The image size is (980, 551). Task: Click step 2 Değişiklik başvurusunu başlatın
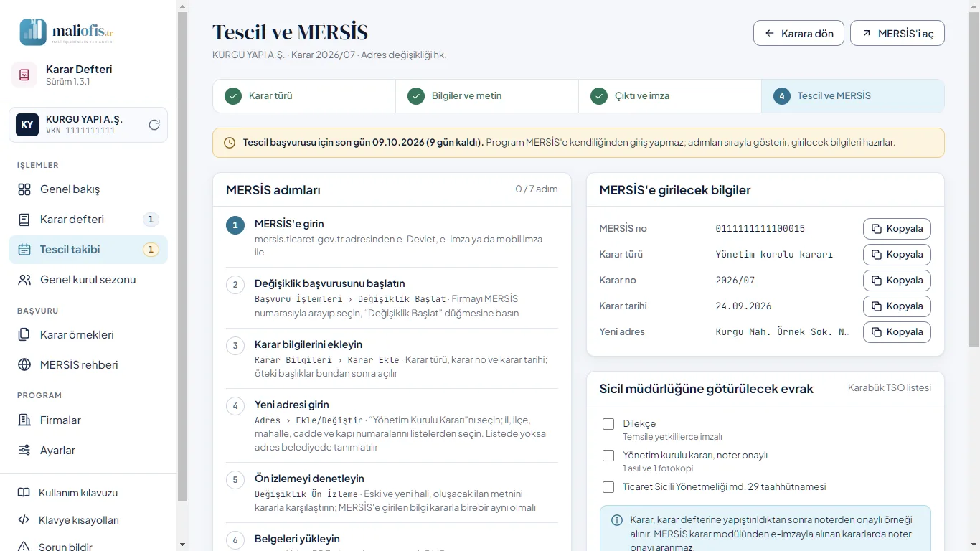(392, 298)
